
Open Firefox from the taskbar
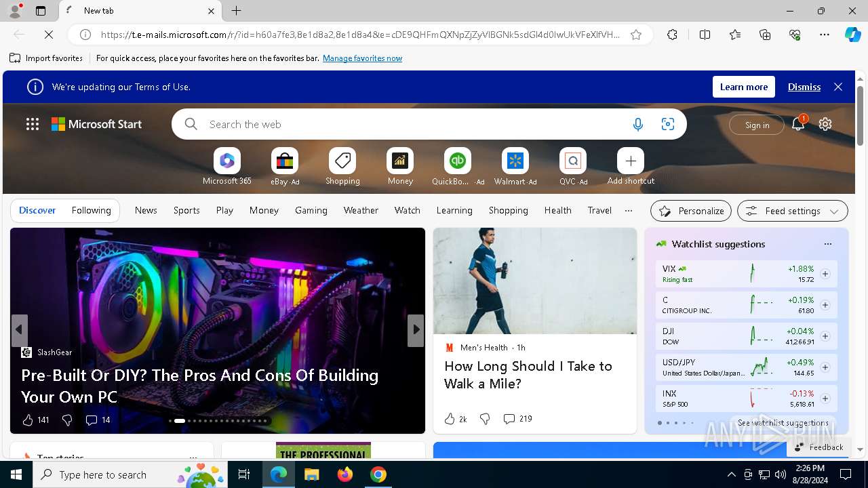pos(345,474)
